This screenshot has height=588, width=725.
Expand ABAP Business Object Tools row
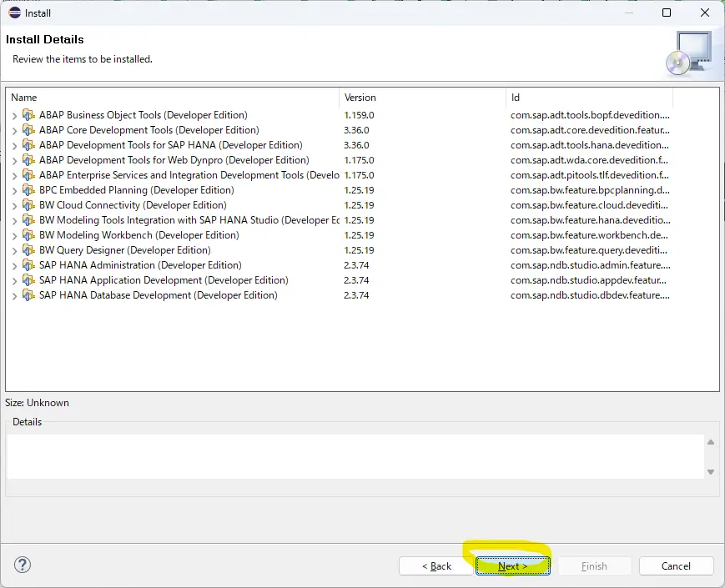coord(14,116)
